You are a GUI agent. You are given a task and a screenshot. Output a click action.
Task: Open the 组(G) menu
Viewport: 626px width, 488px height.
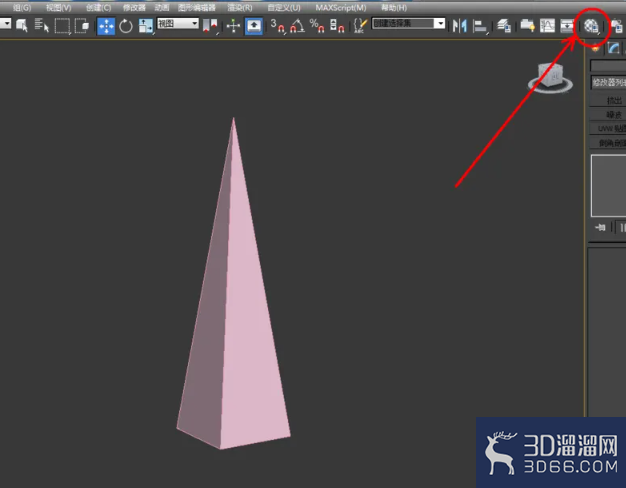[22, 8]
